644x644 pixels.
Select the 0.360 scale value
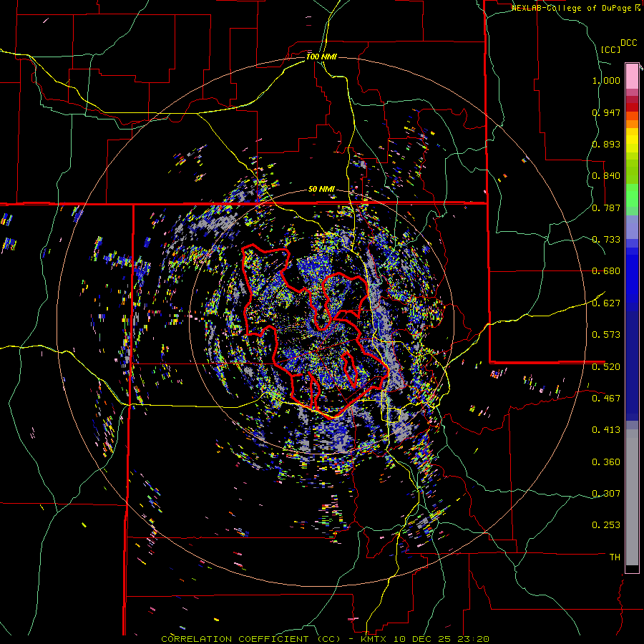[606, 462]
